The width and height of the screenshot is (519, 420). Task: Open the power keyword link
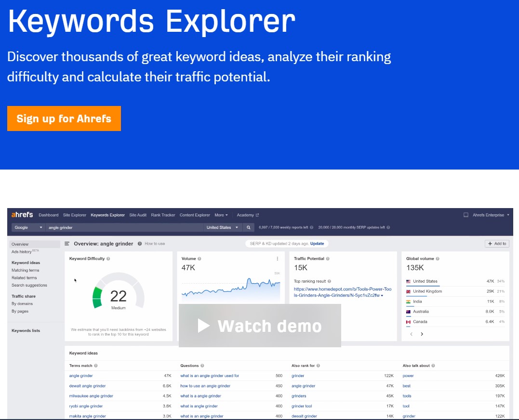(408, 376)
